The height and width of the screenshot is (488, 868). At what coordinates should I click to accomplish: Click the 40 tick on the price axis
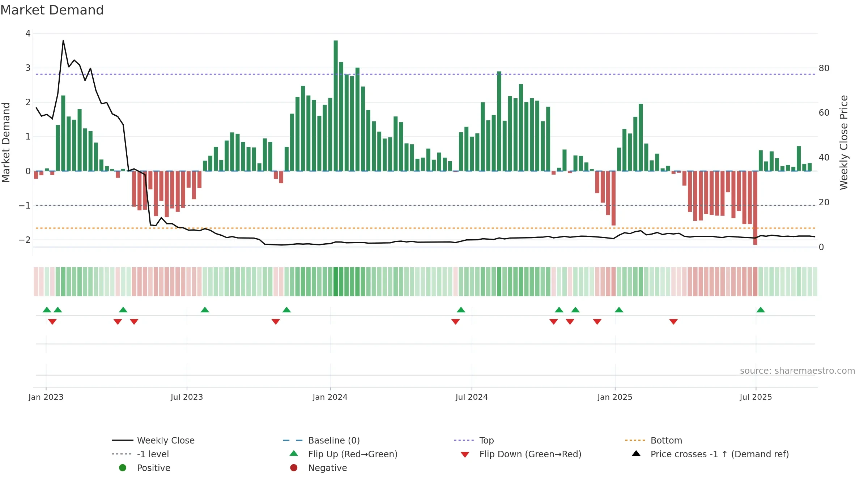pyautogui.click(x=824, y=158)
